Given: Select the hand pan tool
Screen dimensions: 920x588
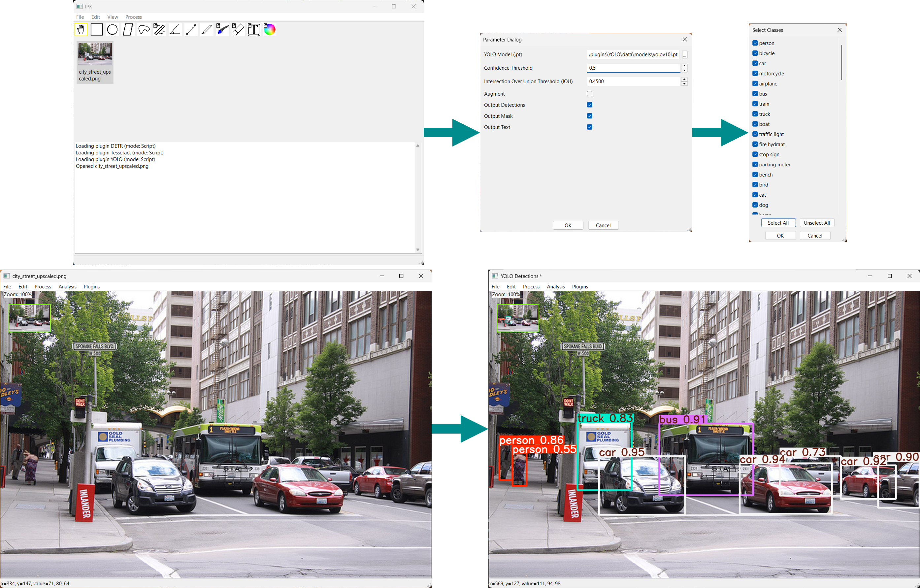Looking at the screenshot, I should pyautogui.click(x=81, y=29).
